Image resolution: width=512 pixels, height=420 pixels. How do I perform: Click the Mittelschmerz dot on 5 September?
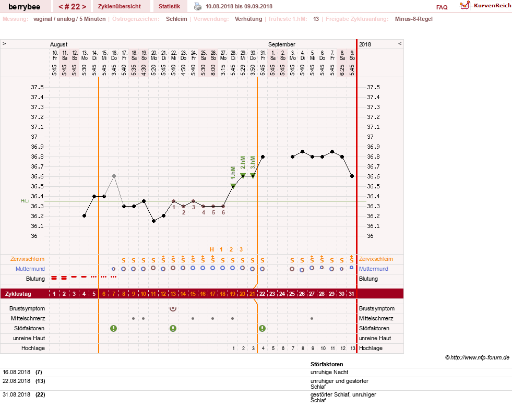tap(312, 318)
